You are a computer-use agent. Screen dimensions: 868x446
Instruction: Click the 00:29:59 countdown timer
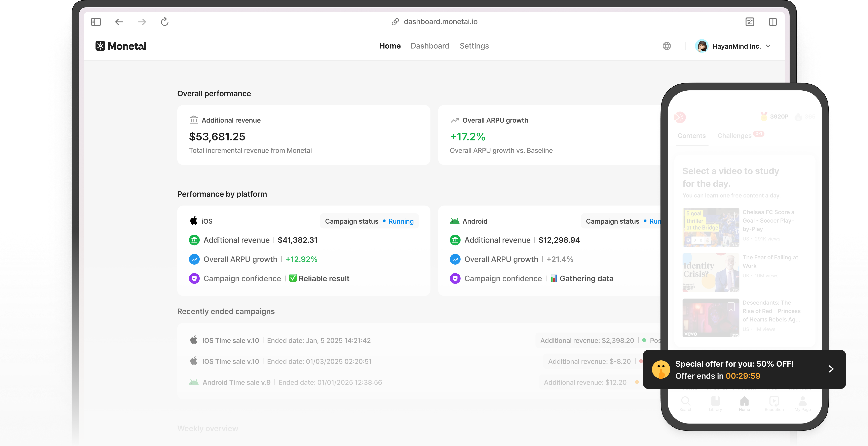(743, 376)
